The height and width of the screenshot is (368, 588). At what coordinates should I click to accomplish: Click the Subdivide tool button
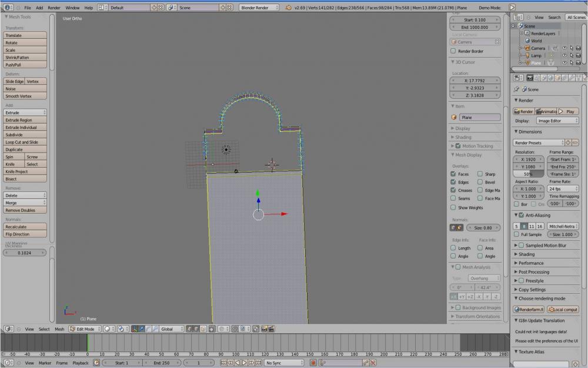click(25, 134)
